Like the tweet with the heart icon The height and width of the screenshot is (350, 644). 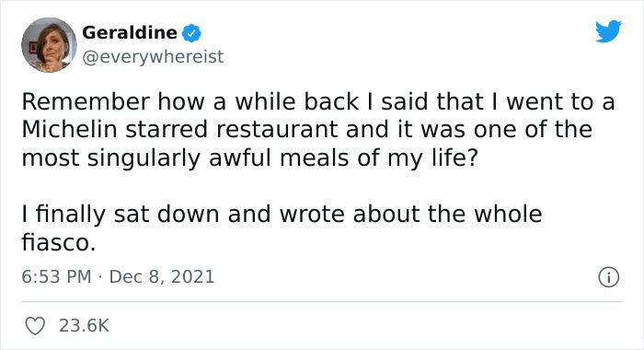35,326
